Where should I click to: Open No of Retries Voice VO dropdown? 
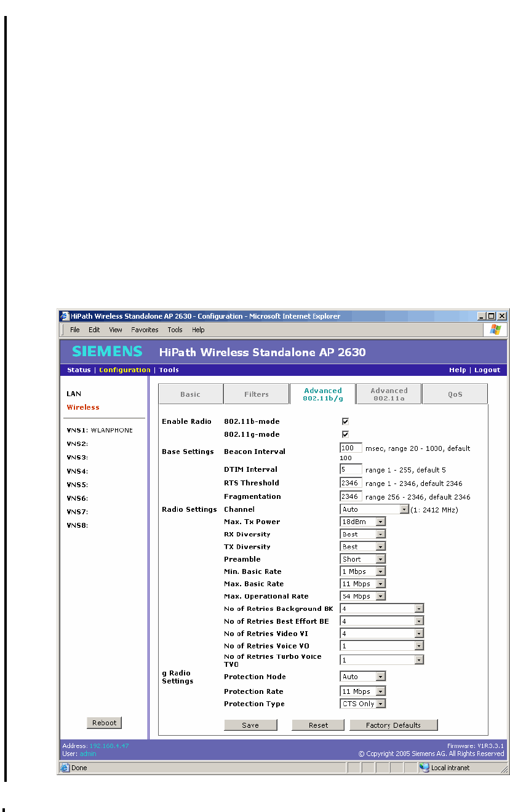[382, 646]
